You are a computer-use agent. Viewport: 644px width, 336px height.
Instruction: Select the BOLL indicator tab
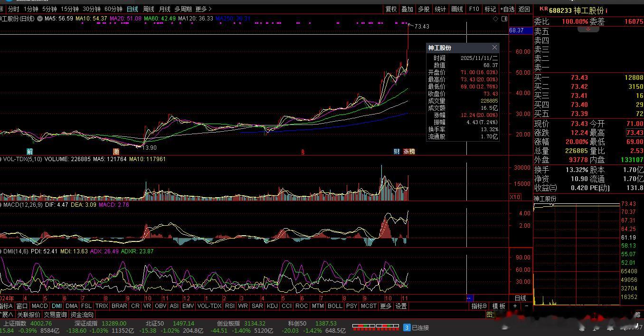click(x=335, y=306)
